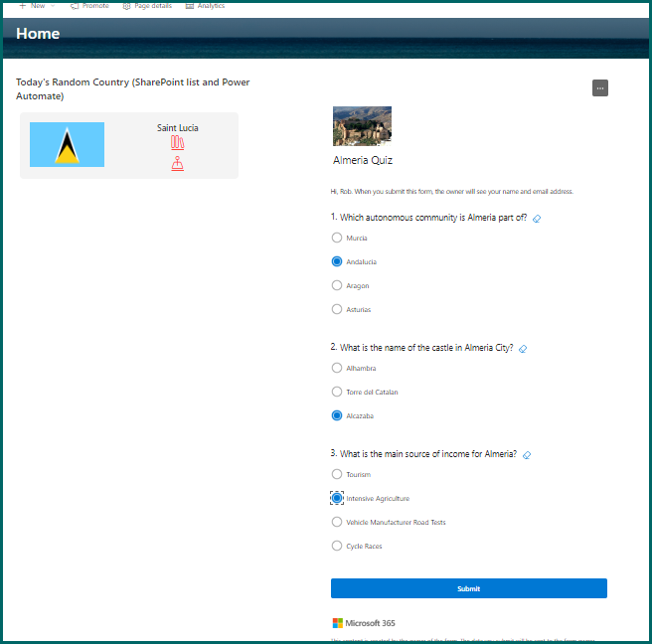The width and height of the screenshot is (652, 644).
Task: Click the Microsoft 365 logo
Action: 364,623
